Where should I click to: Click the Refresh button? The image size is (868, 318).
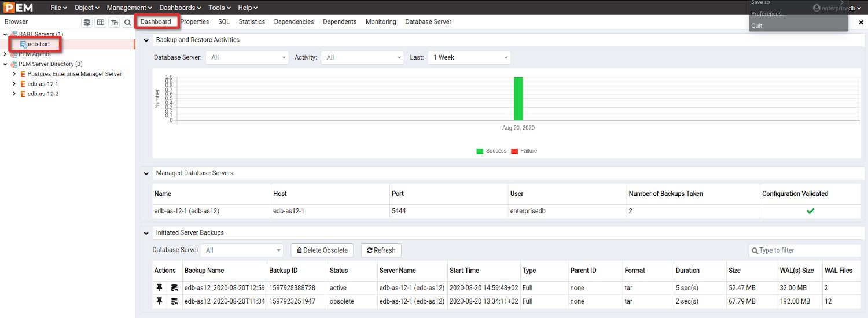coord(381,250)
